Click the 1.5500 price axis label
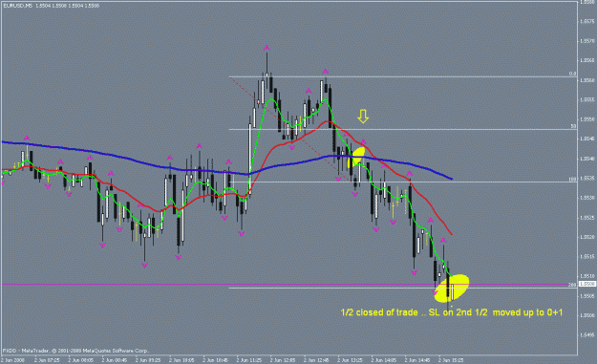The image size is (597, 364). point(587,315)
